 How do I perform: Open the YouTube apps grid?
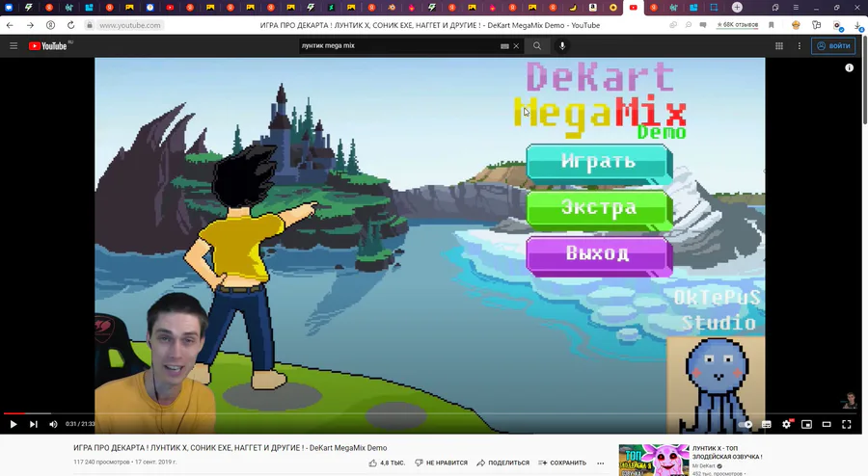(x=779, y=46)
